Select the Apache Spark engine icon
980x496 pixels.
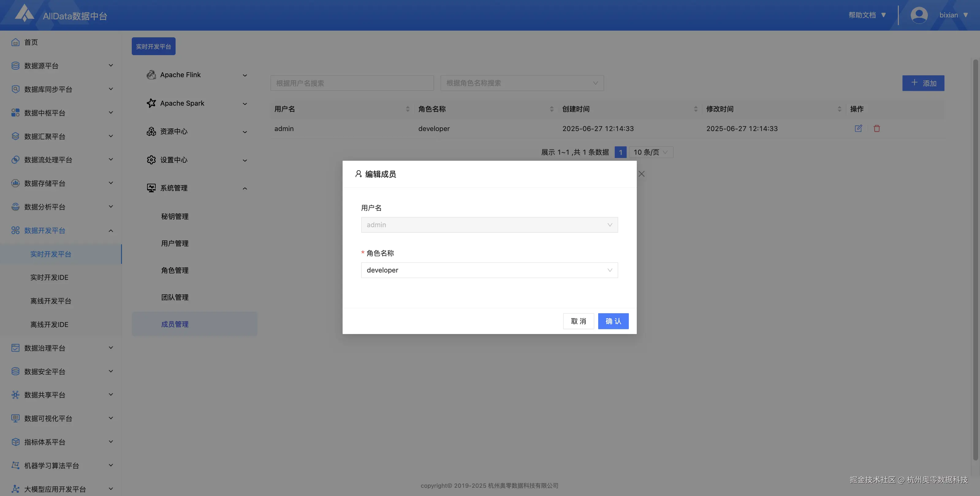151,103
